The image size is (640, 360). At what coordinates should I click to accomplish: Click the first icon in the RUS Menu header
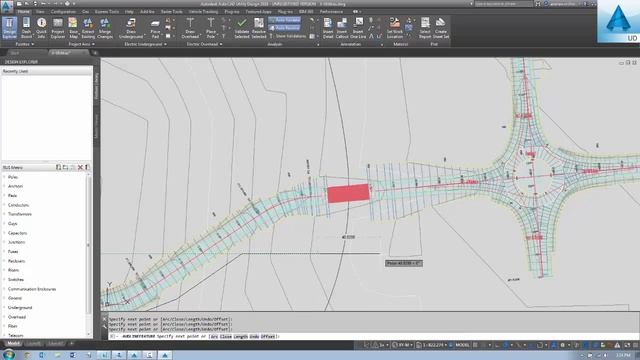click(58, 167)
